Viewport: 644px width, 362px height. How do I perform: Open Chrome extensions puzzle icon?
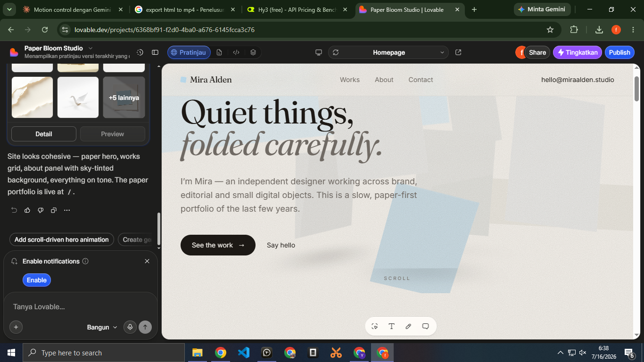click(x=574, y=30)
